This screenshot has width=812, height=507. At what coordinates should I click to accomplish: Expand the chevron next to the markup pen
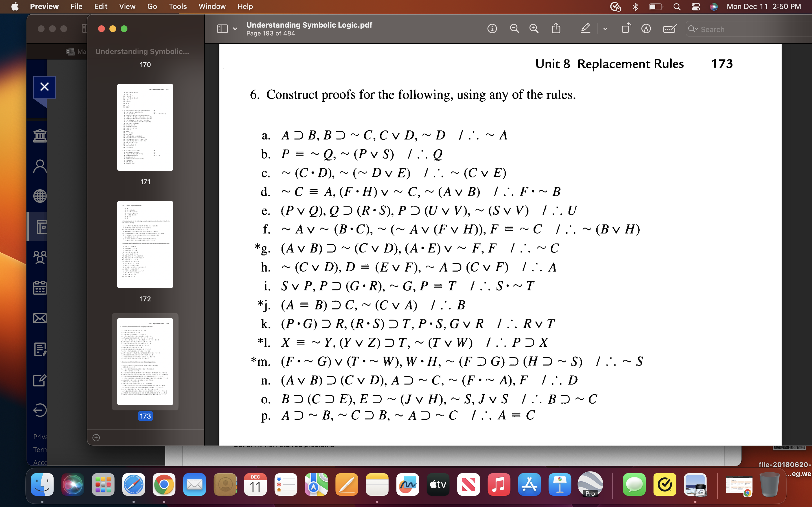point(605,29)
